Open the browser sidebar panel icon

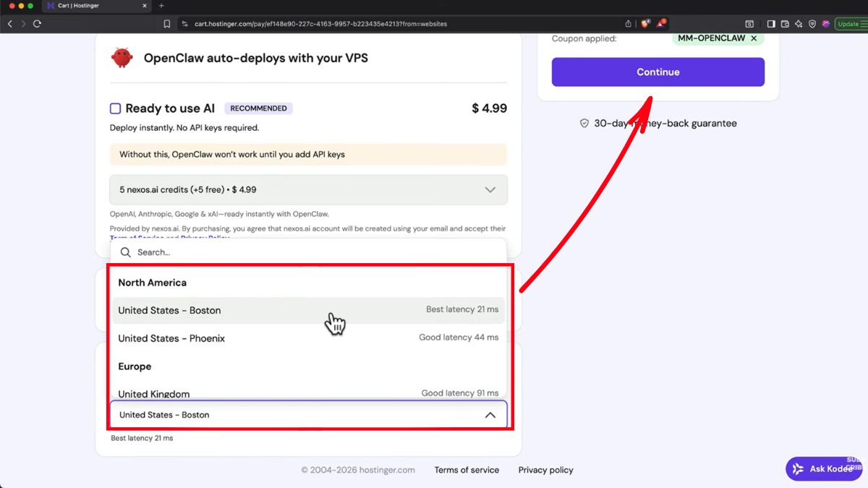771,24
